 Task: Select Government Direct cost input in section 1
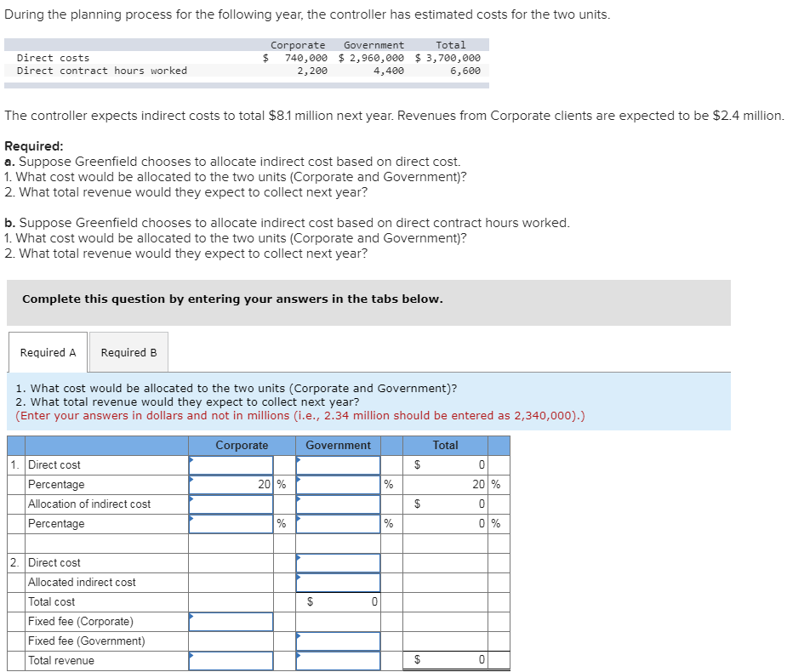pos(338,465)
